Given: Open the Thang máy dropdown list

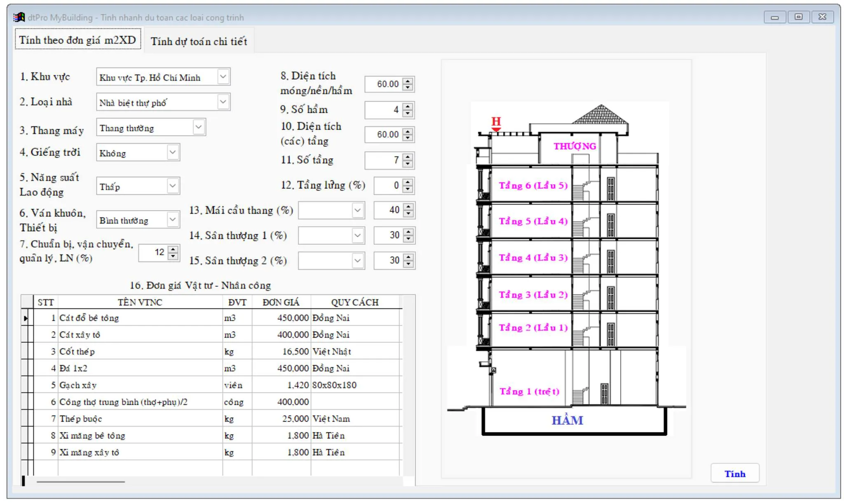Looking at the screenshot, I should (199, 127).
